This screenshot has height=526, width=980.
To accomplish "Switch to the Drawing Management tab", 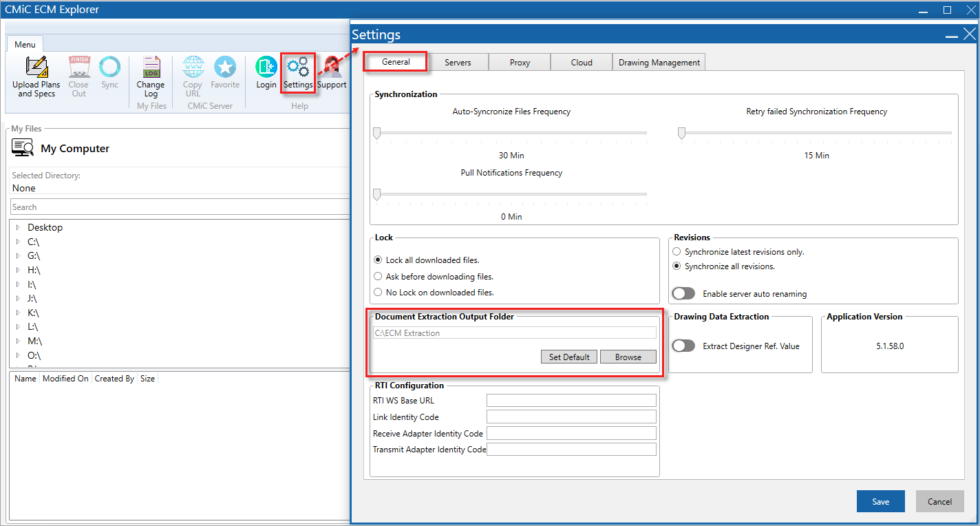I will [x=658, y=61].
